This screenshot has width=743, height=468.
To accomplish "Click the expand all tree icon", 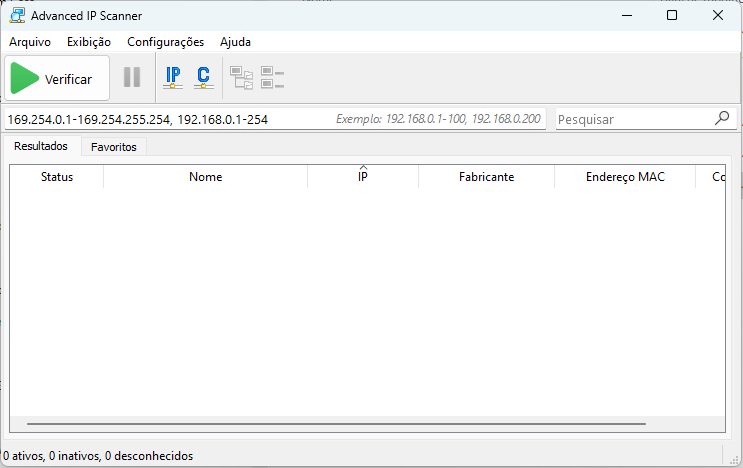I will [242, 78].
